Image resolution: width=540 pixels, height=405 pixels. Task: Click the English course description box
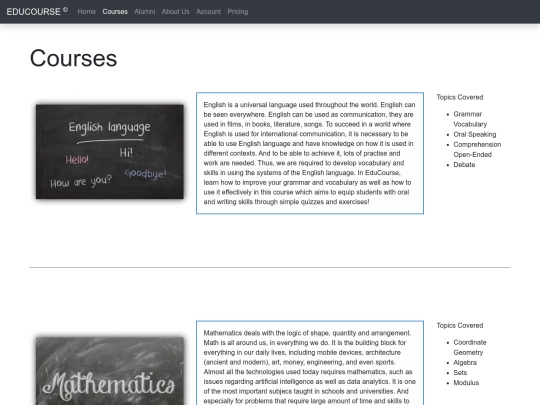tap(310, 153)
